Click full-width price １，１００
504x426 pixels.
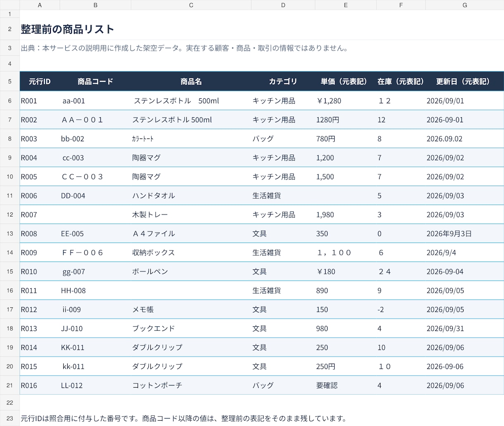[x=346, y=252]
